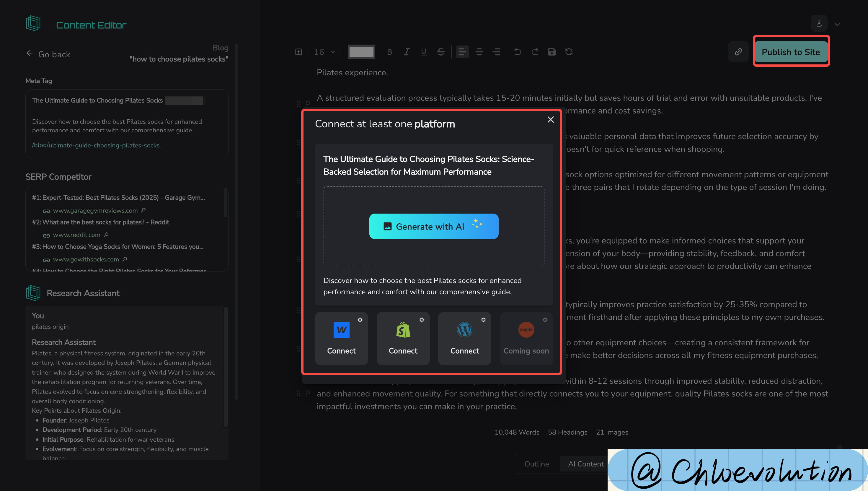Click the "pilates origin" user message
This screenshot has width=868, height=491.
[50, 327]
